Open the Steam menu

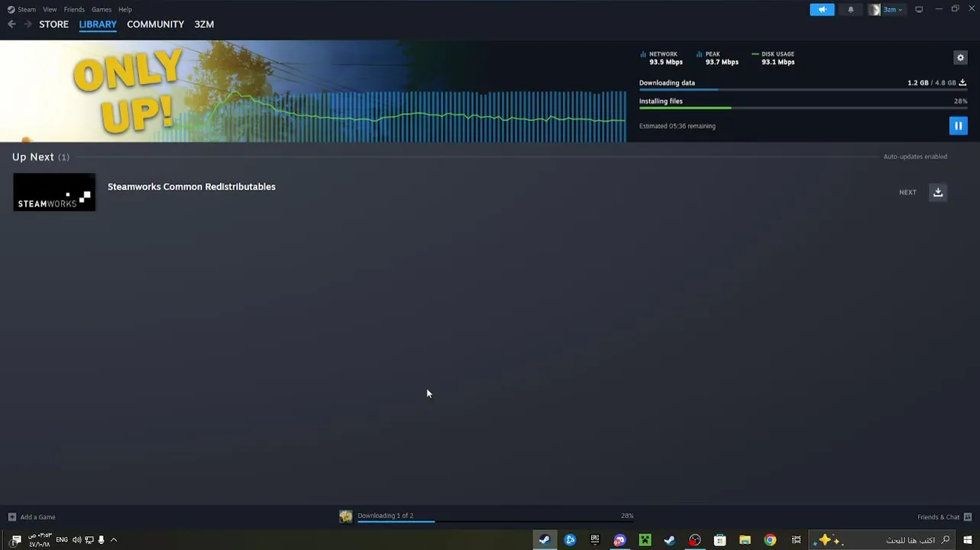tap(27, 9)
